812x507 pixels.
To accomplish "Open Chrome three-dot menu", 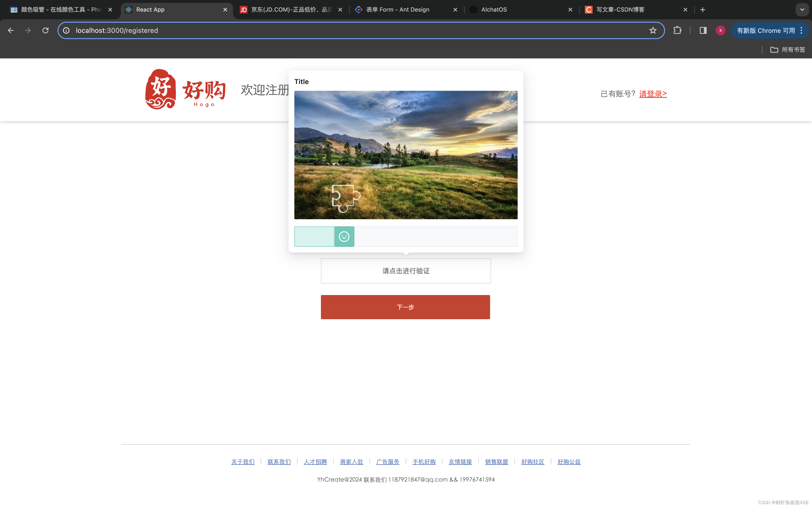I will click(x=802, y=30).
